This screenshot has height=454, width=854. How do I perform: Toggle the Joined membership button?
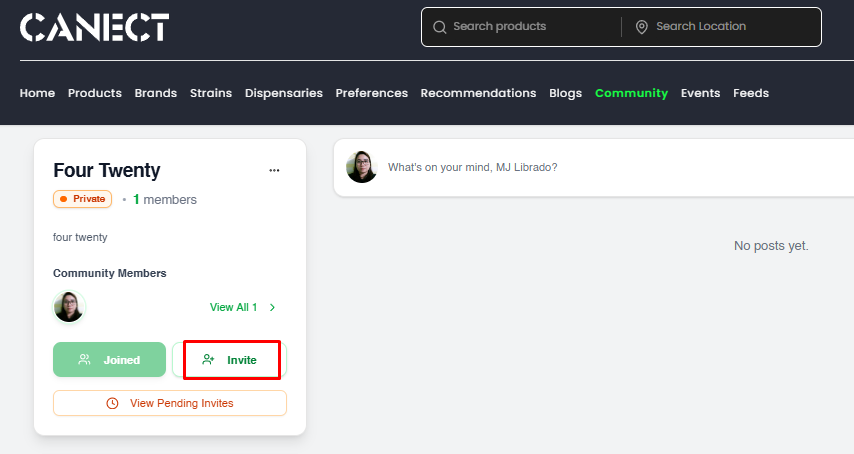[109, 360]
